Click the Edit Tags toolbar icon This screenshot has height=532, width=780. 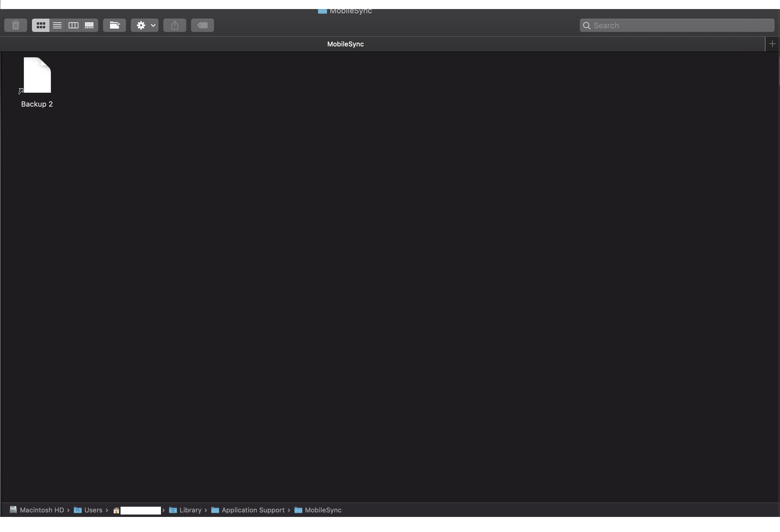pyautogui.click(x=202, y=25)
